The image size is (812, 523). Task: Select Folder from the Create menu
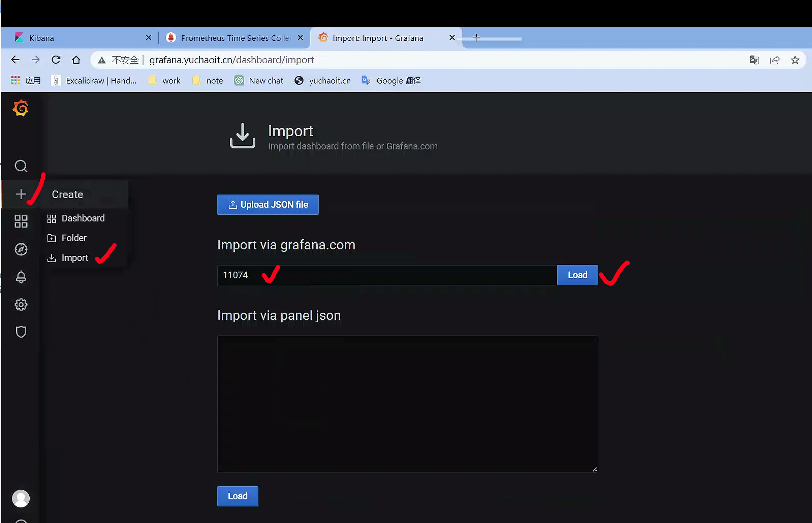pos(74,238)
